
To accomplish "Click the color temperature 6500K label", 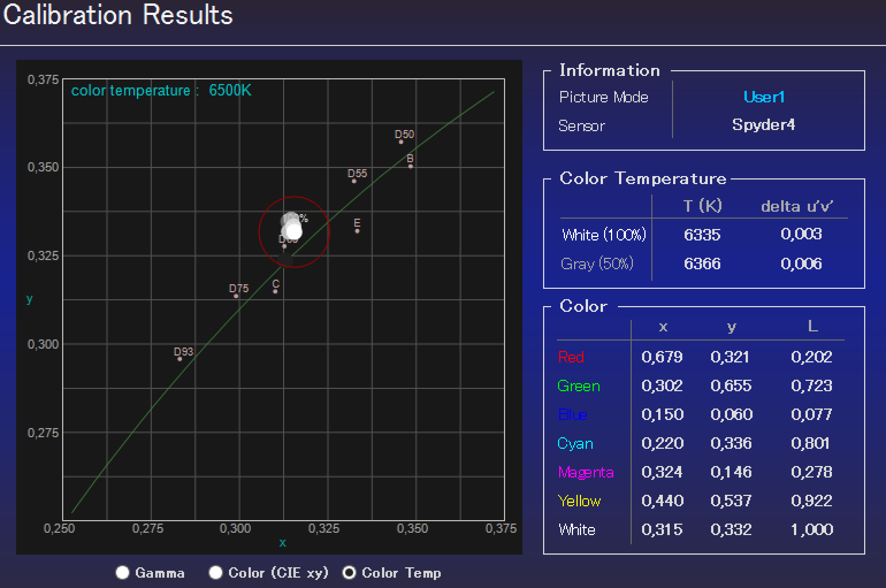I will tap(161, 90).
